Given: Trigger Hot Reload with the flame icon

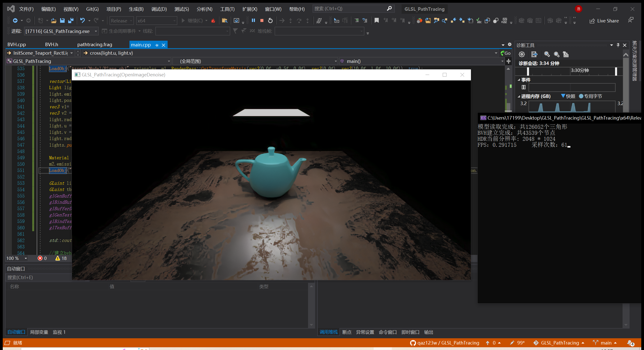Looking at the screenshot, I should 213,20.
